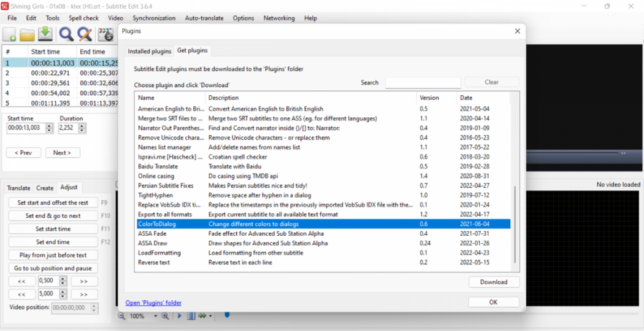Click the visual sync clapperboard icon
The image size is (644, 331).
(x=105, y=34)
